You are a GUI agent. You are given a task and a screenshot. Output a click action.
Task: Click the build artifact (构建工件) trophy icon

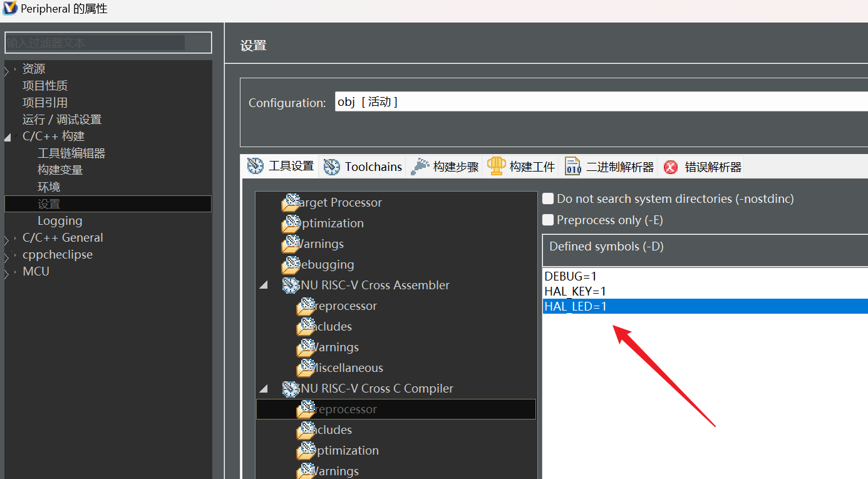[x=496, y=166]
